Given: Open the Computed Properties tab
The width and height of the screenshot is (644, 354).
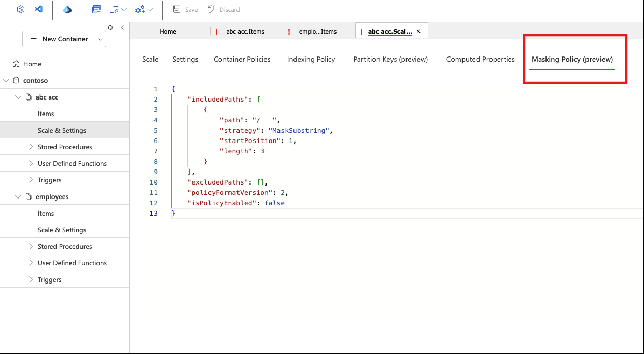Looking at the screenshot, I should click(x=480, y=59).
